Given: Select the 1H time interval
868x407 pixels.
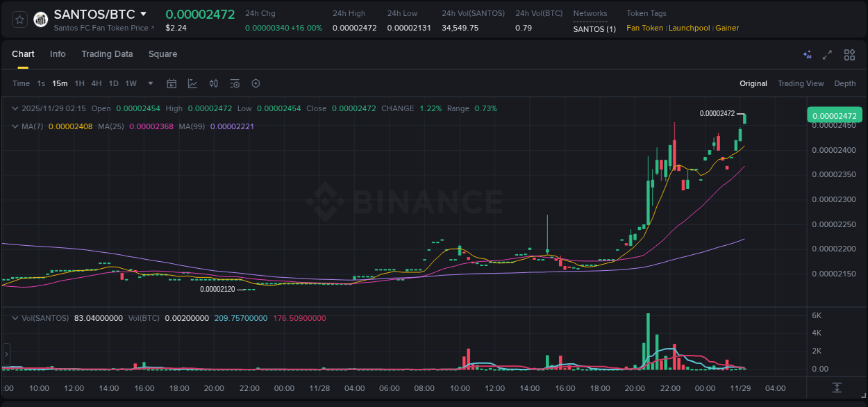Looking at the screenshot, I should pyautogui.click(x=79, y=83).
